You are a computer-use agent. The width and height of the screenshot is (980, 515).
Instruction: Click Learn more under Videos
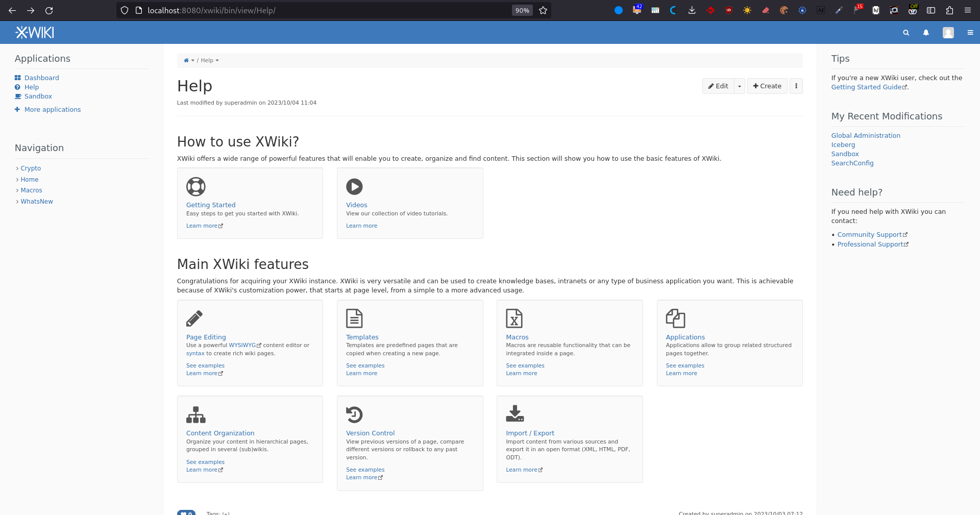click(362, 226)
